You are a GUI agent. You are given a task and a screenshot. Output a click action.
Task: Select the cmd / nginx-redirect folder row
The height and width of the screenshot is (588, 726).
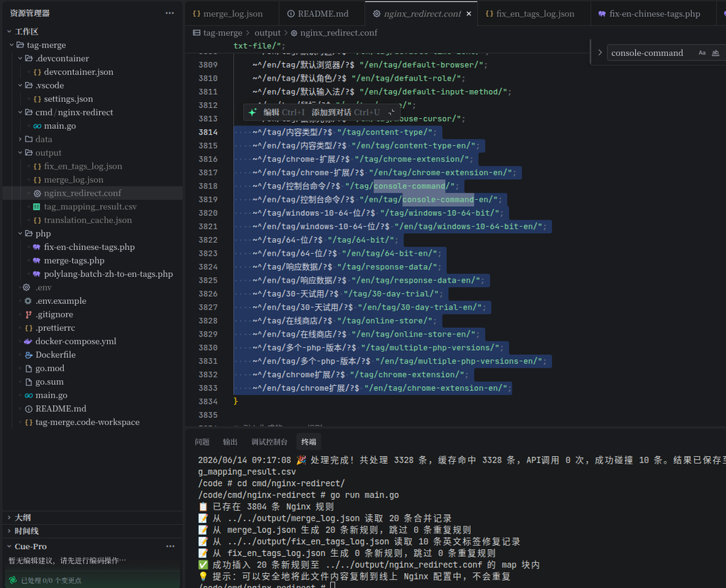[93, 113]
